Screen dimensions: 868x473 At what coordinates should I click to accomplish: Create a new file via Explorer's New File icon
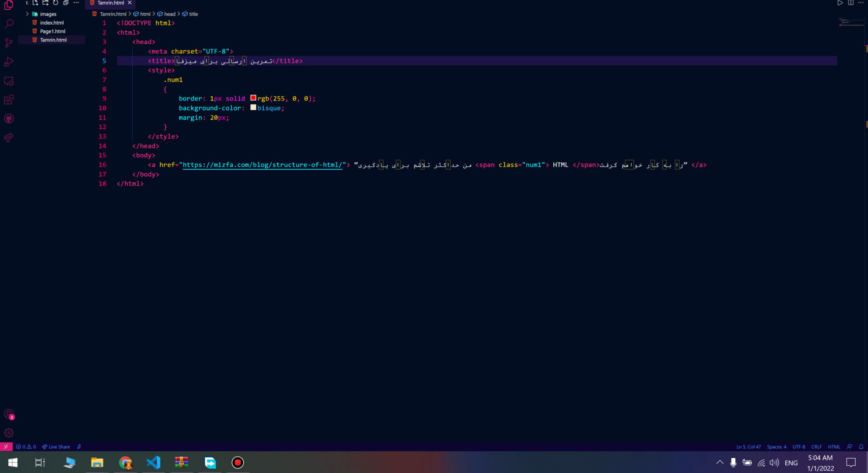35,3
